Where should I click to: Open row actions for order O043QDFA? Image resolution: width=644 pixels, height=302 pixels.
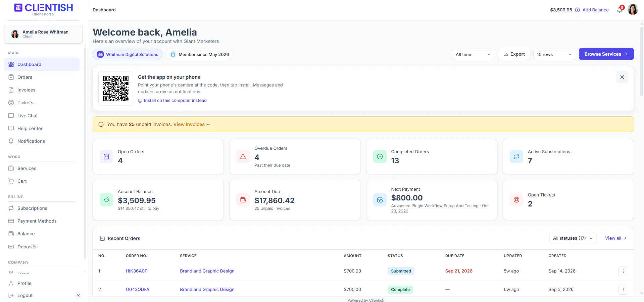coord(623,290)
